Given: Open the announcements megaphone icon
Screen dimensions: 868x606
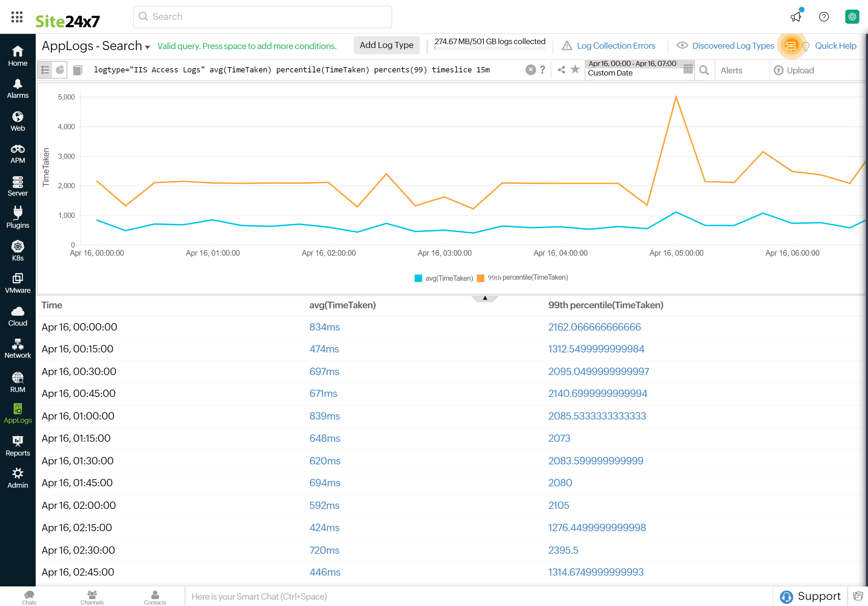Looking at the screenshot, I should 796,17.
